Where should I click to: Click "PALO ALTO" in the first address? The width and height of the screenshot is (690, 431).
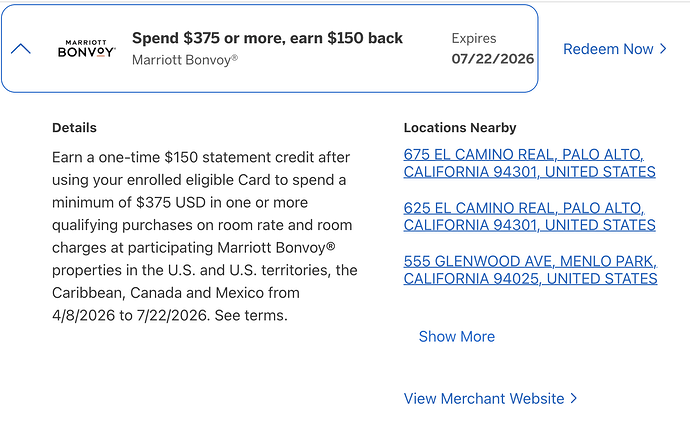point(599,155)
